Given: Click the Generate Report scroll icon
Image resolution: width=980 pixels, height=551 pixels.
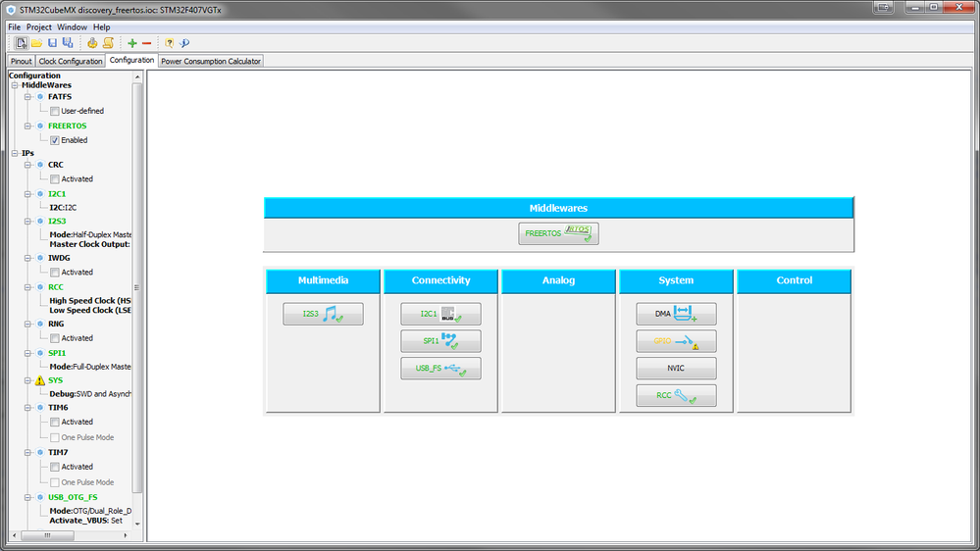Looking at the screenshot, I should pyautogui.click(x=108, y=43).
